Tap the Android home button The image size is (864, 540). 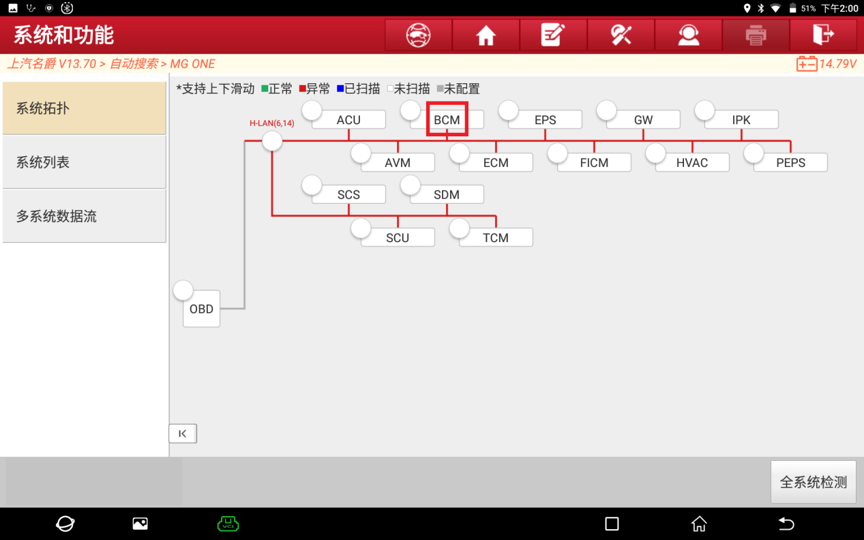click(699, 523)
